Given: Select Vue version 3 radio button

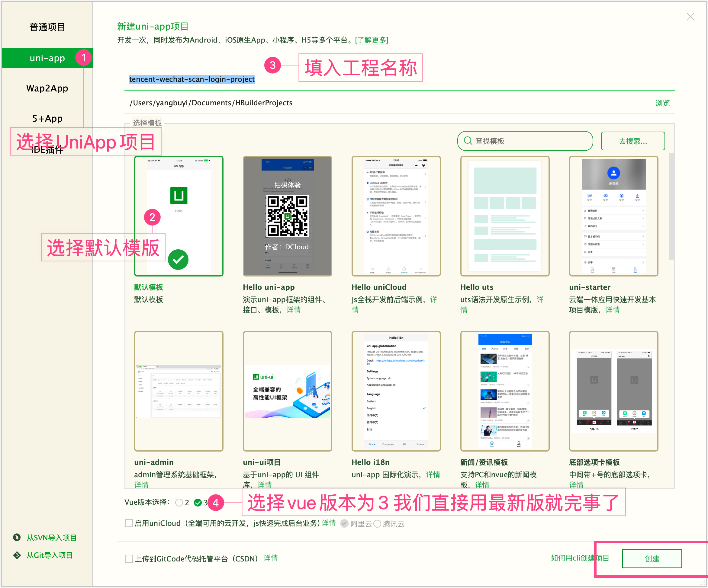Looking at the screenshot, I should [x=198, y=503].
